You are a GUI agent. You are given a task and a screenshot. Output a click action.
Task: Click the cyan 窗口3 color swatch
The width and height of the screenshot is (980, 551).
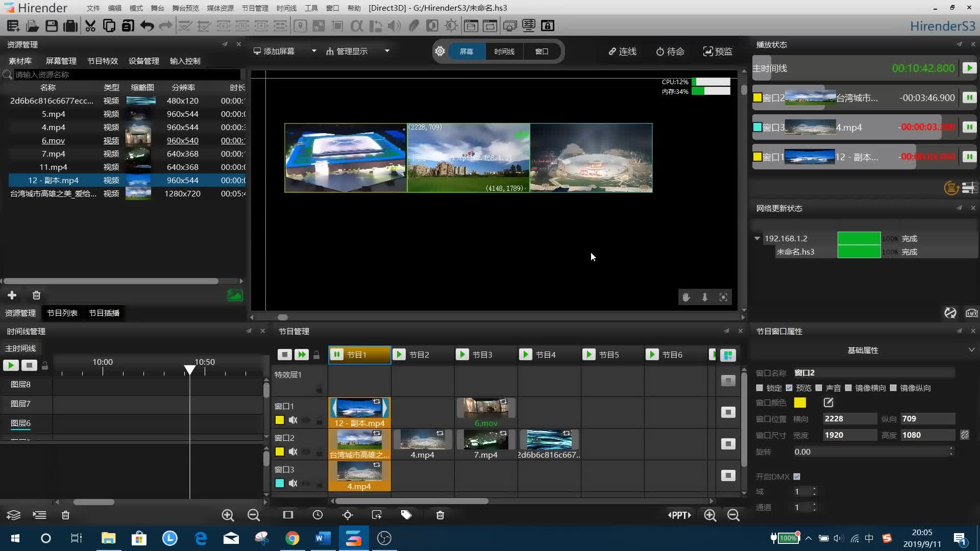[280, 483]
